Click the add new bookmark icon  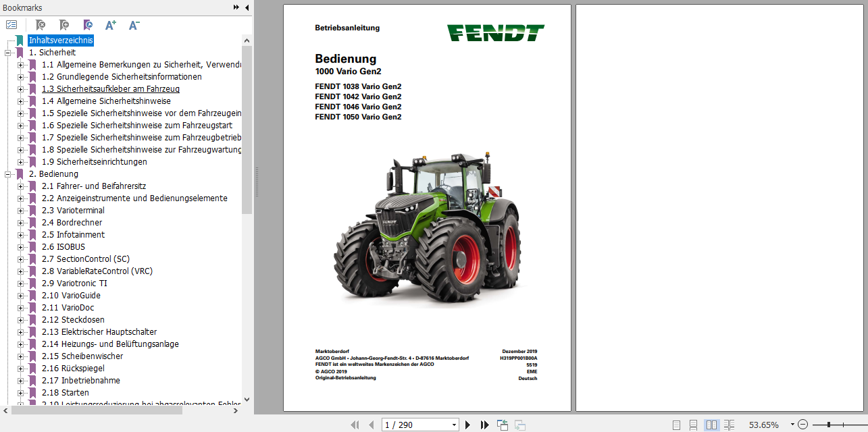coord(64,25)
